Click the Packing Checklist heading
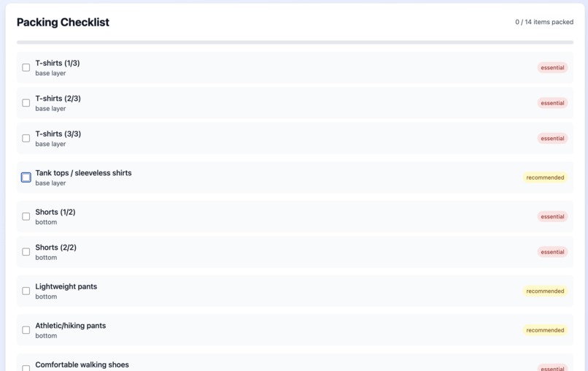 [x=63, y=22]
